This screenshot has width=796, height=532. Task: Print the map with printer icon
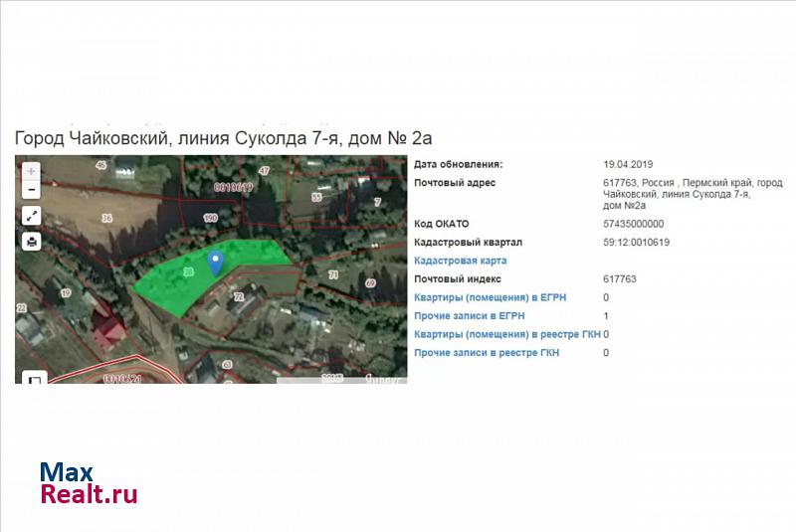pyautogui.click(x=32, y=241)
